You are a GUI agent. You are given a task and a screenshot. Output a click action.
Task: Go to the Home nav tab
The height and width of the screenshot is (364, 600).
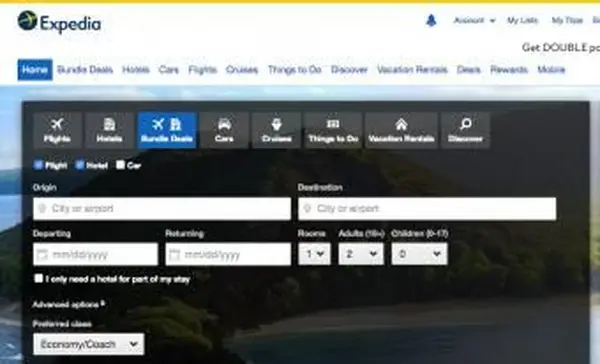35,70
